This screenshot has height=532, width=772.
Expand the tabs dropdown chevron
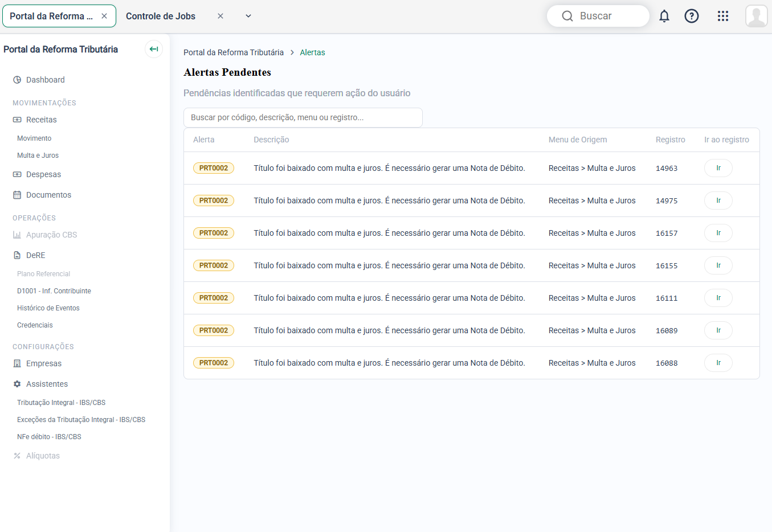pyautogui.click(x=248, y=16)
